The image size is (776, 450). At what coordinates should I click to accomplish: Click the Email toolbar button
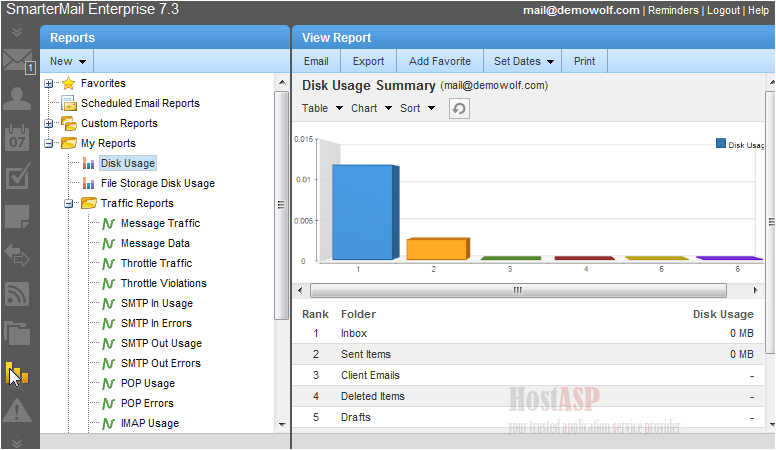tap(316, 61)
